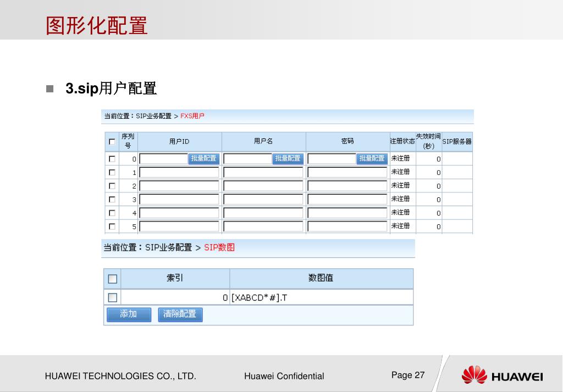Click the SIP服务器 column header
This screenshot has height=392, width=563.
[x=457, y=141]
